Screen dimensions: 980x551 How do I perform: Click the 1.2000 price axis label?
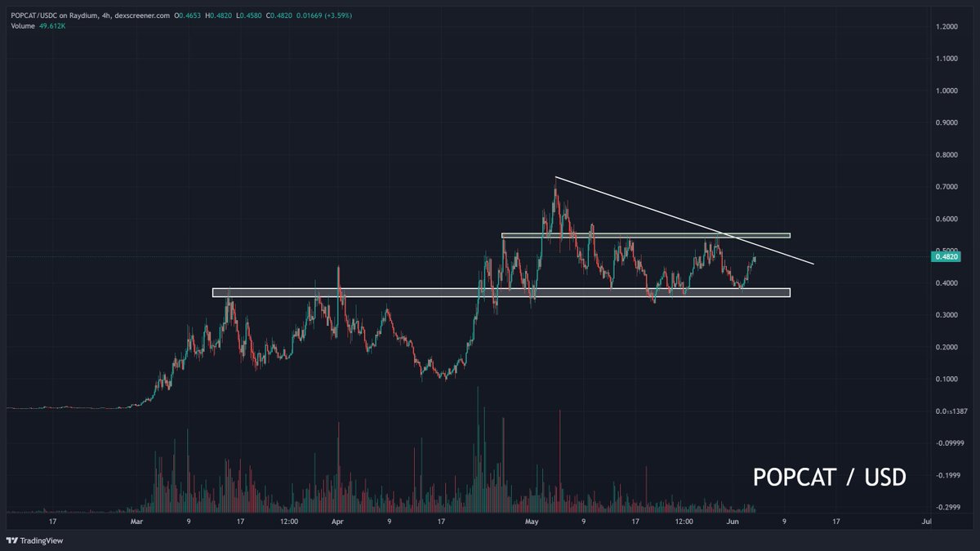click(946, 27)
